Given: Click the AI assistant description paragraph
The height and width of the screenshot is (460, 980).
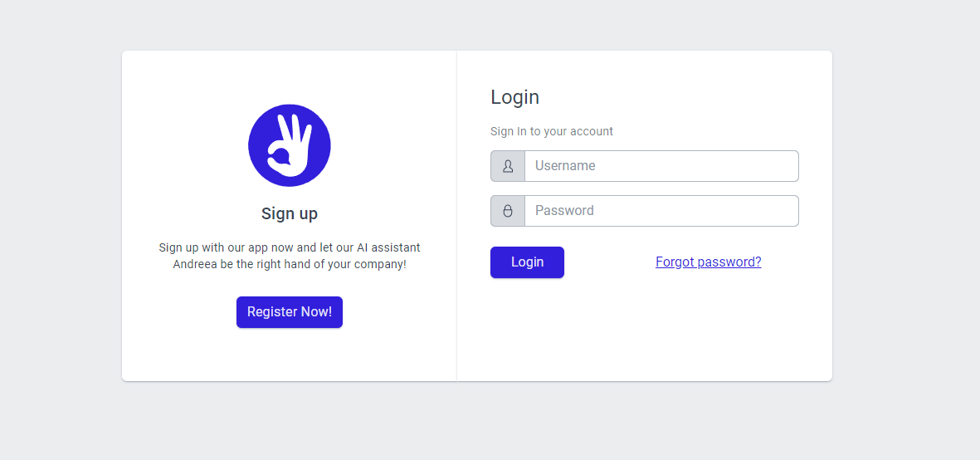Looking at the screenshot, I should pyautogui.click(x=290, y=256).
